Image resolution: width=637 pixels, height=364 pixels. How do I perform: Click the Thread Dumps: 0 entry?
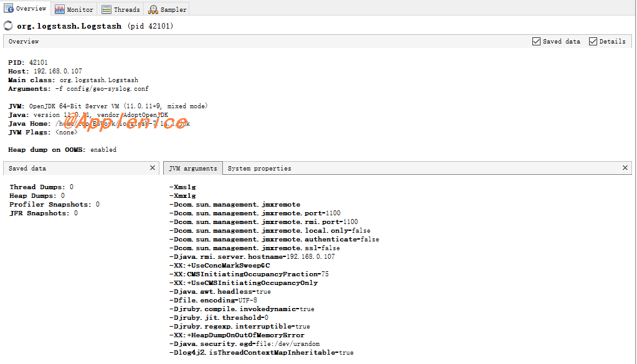tap(42, 187)
